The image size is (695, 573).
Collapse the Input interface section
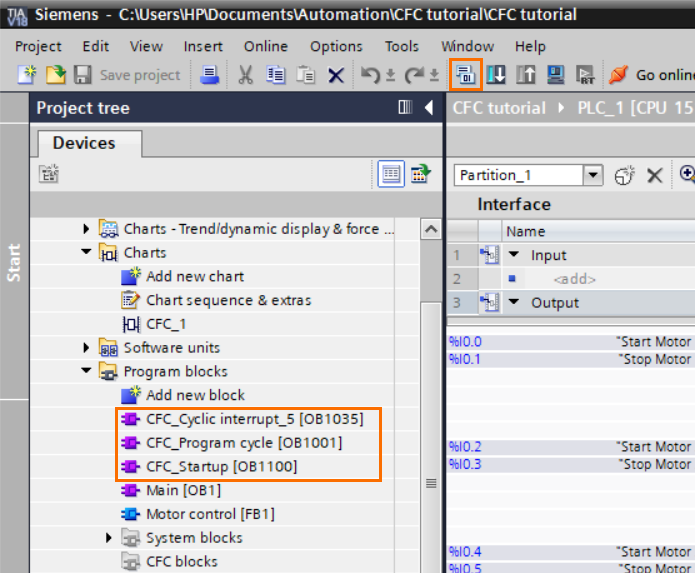[x=514, y=254]
